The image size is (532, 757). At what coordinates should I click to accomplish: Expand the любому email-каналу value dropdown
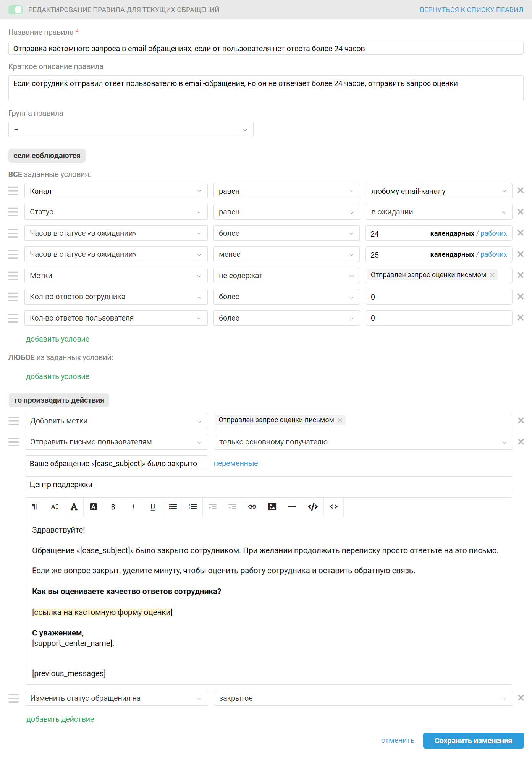point(439,191)
